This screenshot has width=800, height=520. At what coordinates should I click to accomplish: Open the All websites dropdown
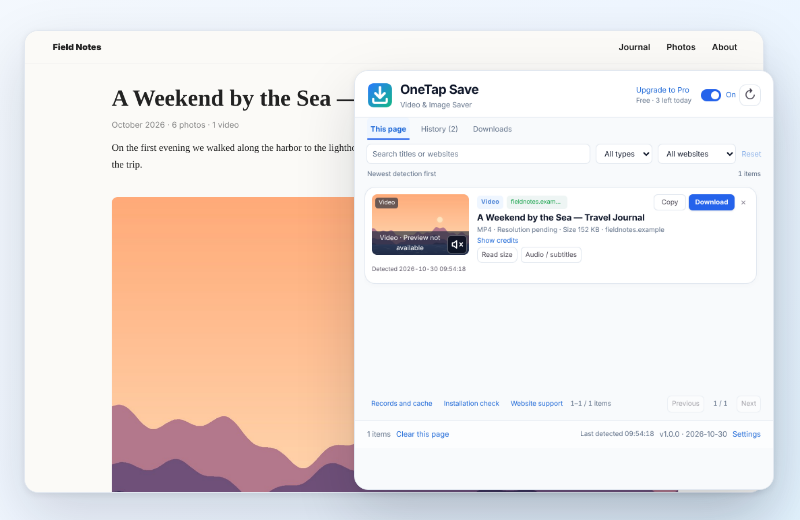point(696,154)
